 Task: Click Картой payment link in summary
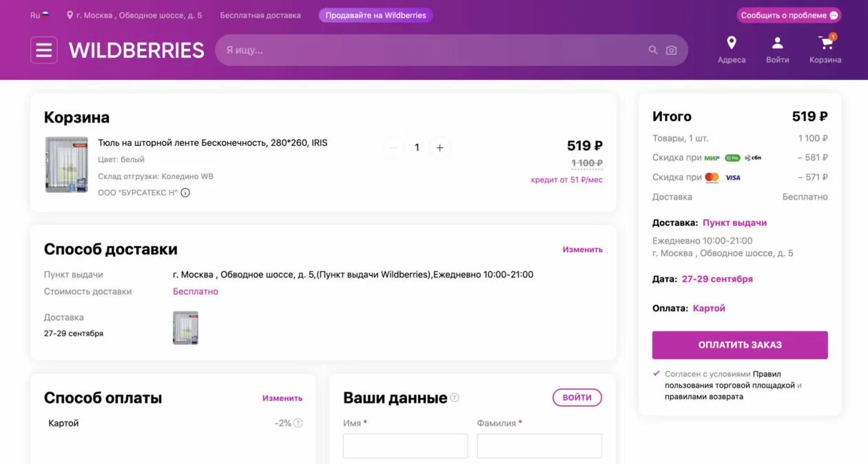tap(709, 308)
